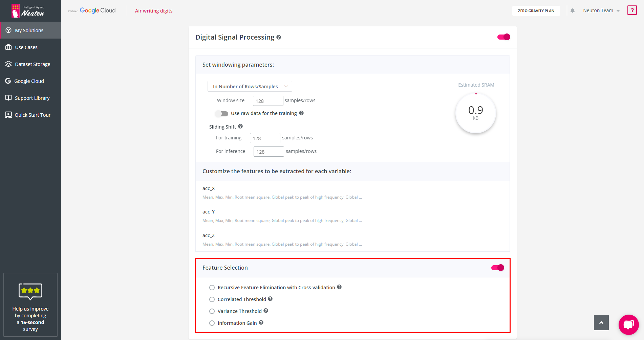Click Customize the features heading
Screen dimensions: 644x340
[277, 171]
